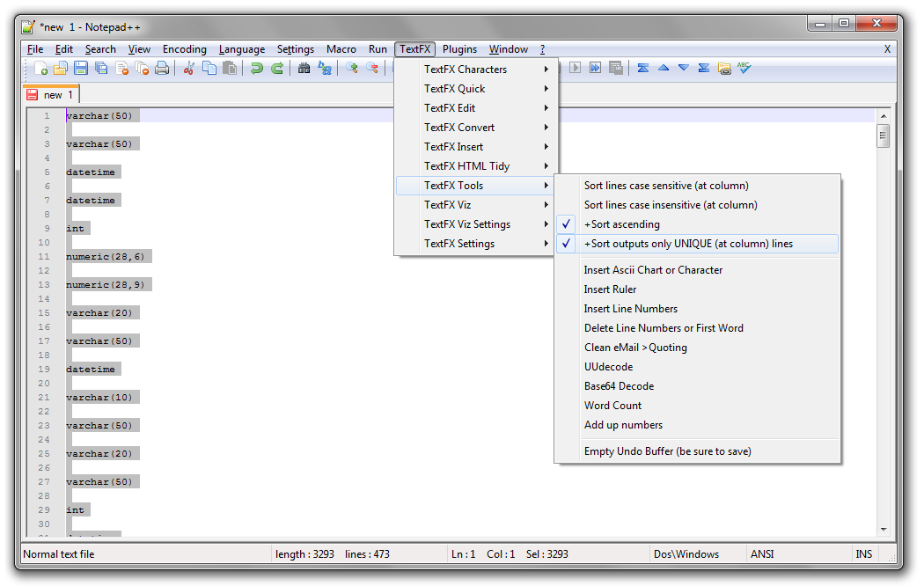
Task: Click the green Redo arrow icon
Action: (x=277, y=69)
